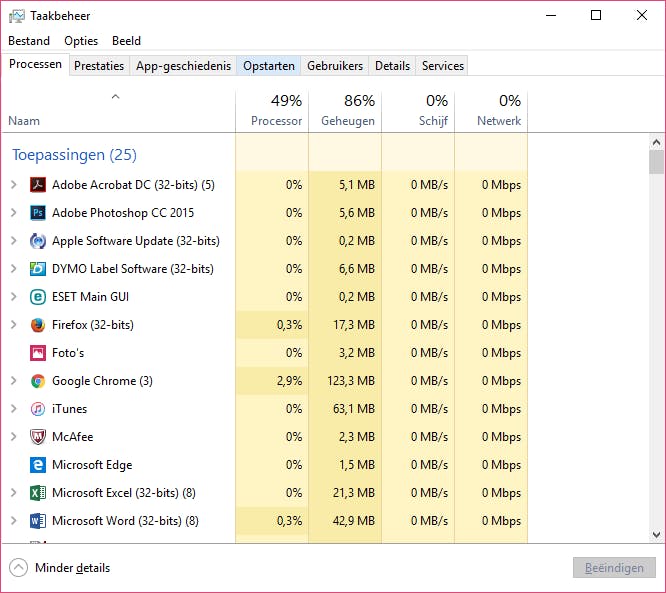Select Google Chrome processor value 2,9%
Image resolution: width=666 pixels, height=593 pixels.
pos(289,381)
